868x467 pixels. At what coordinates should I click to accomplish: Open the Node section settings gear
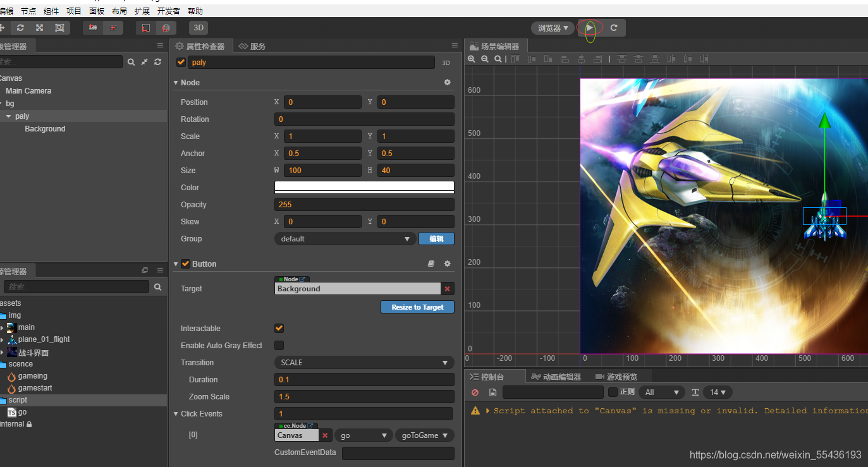tap(448, 83)
